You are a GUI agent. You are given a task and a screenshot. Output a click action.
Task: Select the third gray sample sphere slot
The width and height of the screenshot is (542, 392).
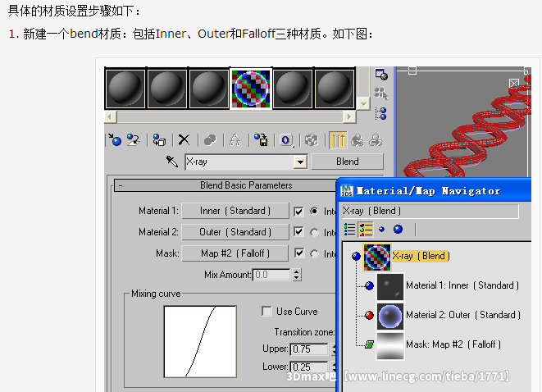209,88
